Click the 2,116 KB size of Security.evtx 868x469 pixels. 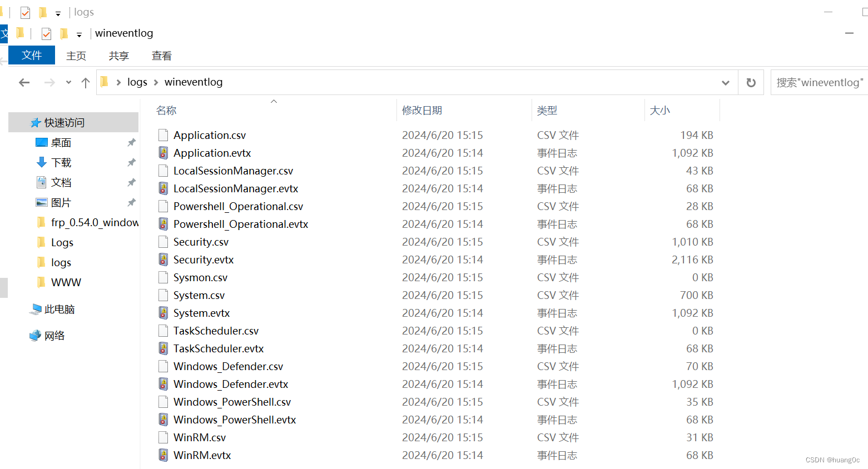pos(692,260)
